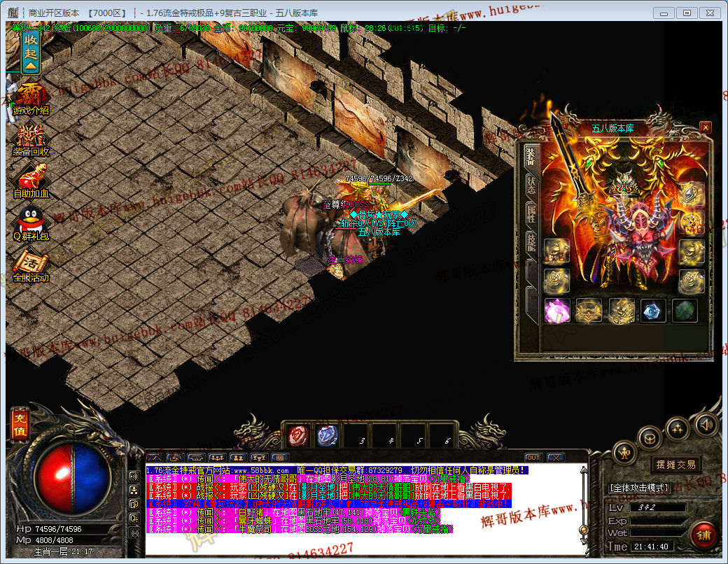The height and width of the screenshot is (564, 728).
Task: Click the second chat toolbar icon with looped arrow
Action: tap(175, 458)
